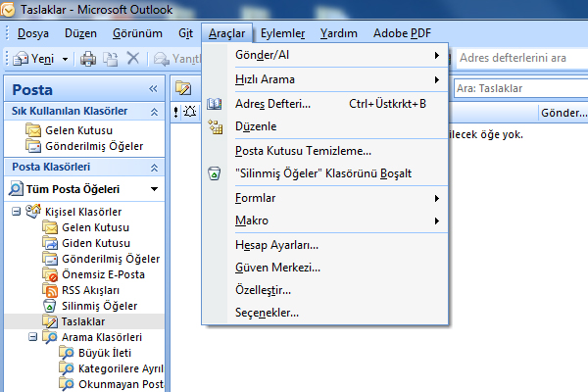Open the Yardım menu
The height and width of the screenshot is (392, 588).
click(x=339, y=33)
